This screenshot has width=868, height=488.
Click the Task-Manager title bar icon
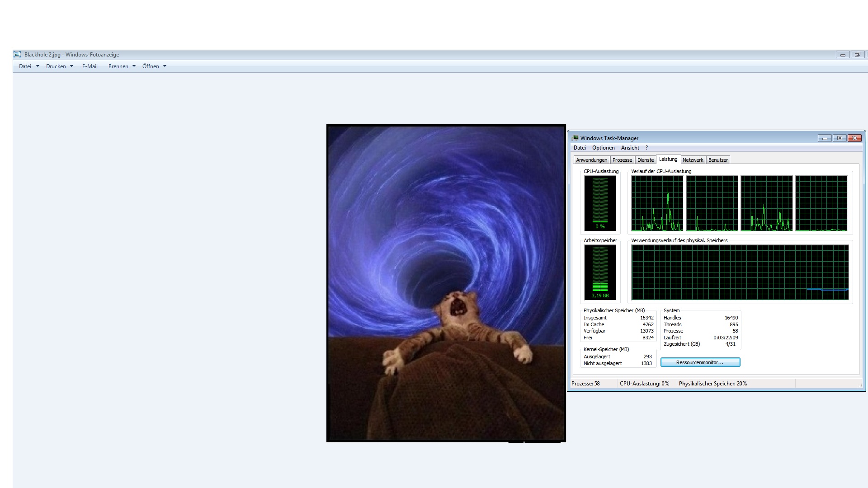click(x=575, y=138)
